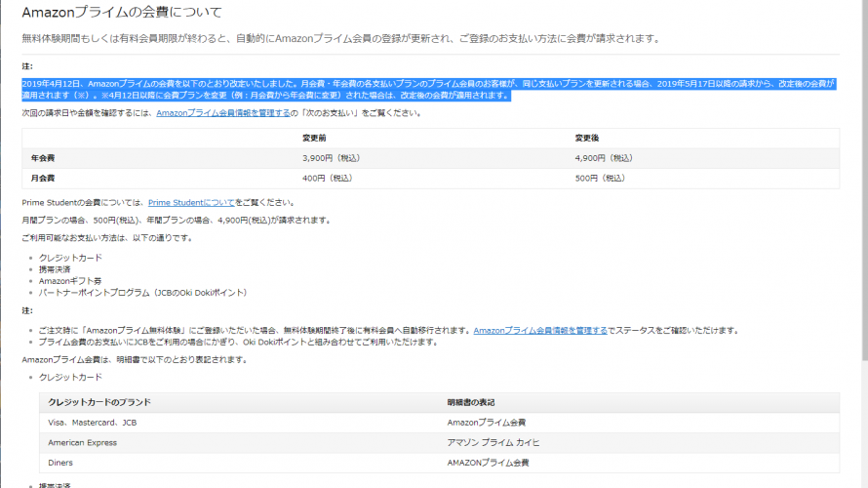Viewport: 868px width, 488px height.
Task: Open 'Amazonプライム会員情報を管理する' link in the bottom notes list
Action: pos(540,331)
